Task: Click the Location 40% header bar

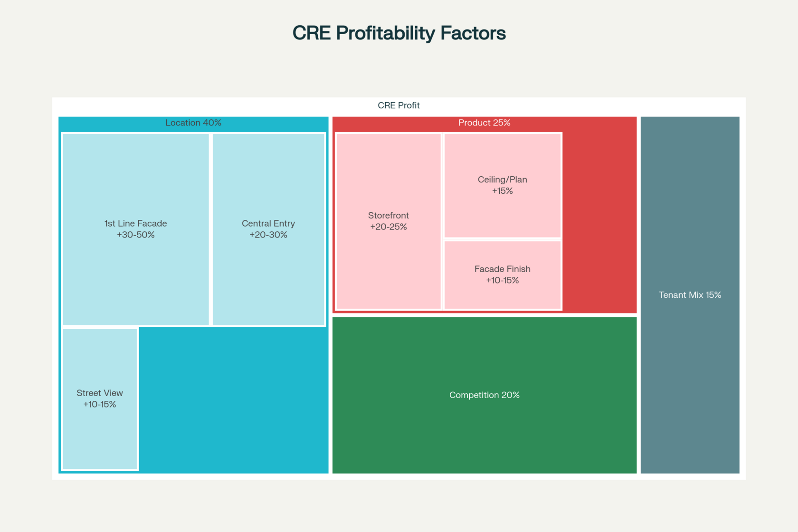Action: (193, 123)
